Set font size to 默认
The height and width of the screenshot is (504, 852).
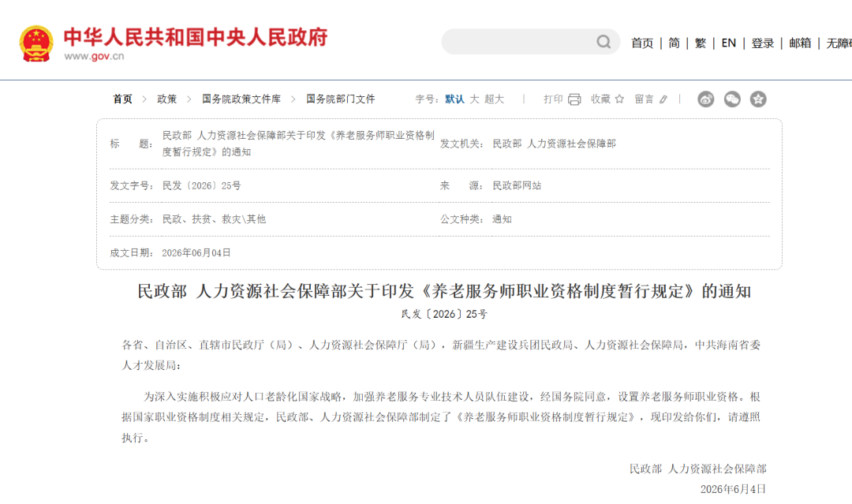point(454,99)
